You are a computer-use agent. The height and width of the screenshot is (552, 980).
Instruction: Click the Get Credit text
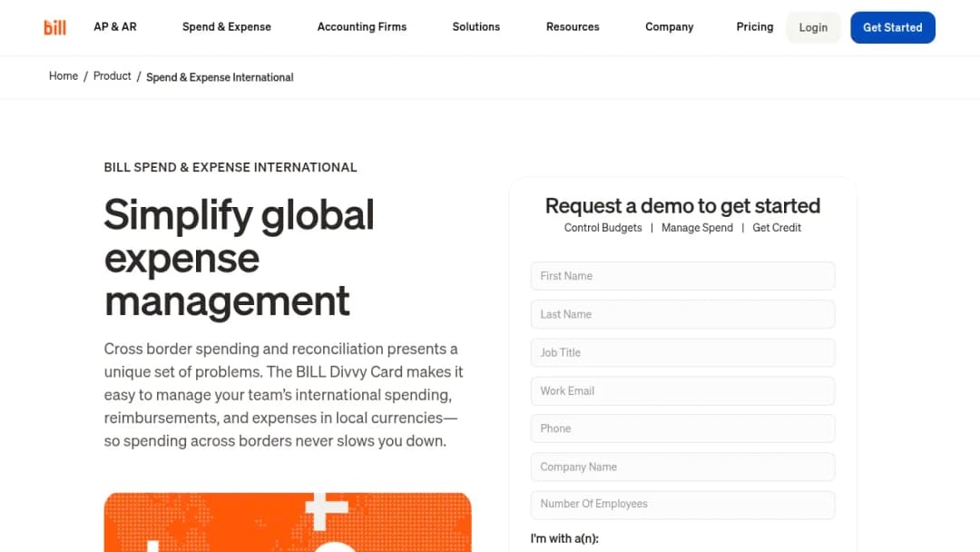coord(776,228)
